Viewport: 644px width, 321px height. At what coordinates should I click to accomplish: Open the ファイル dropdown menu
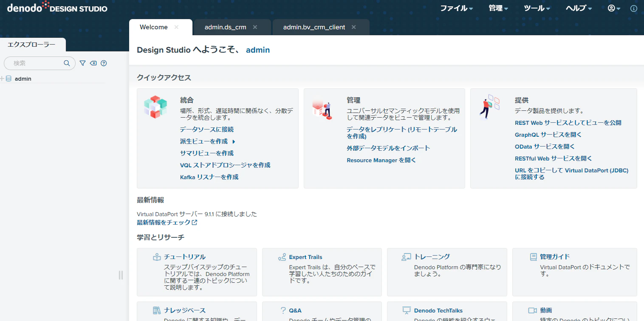pos(457,8)
